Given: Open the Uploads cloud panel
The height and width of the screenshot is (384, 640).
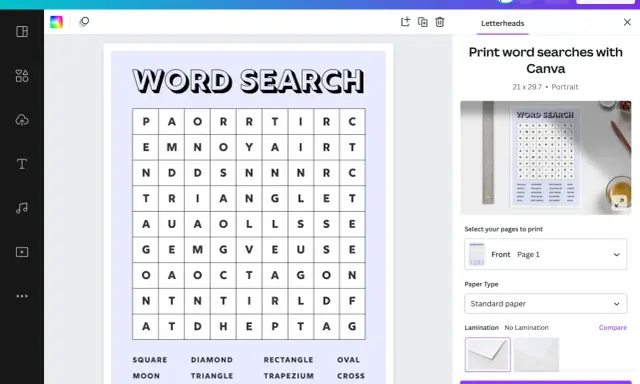Looking at the screenshot, I should coord(22,120).
